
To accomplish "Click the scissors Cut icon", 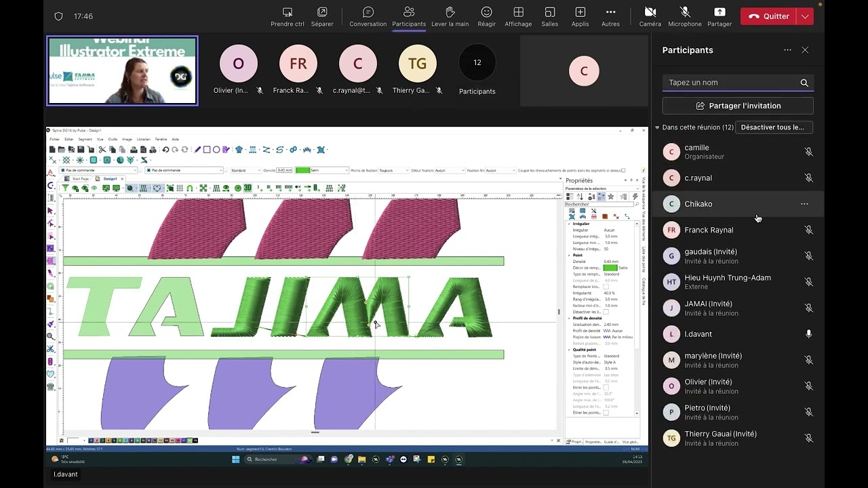I will (102, 149).
